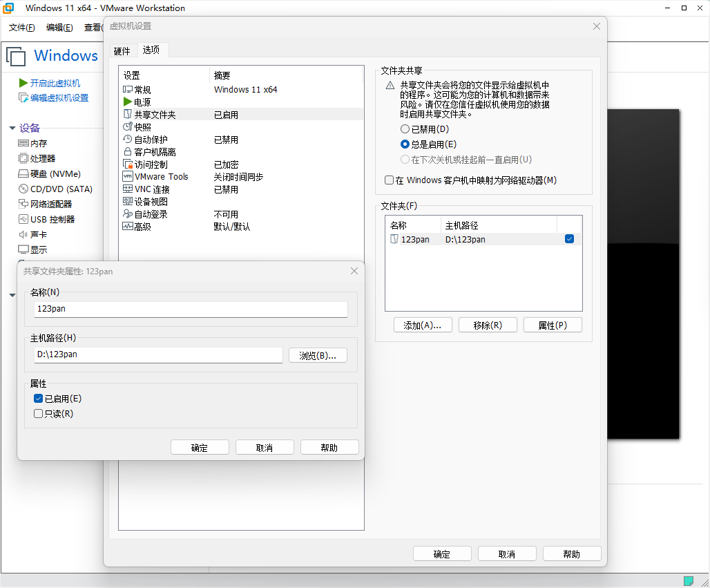710x588 pixels.
Task: Close the shared folder properties dialog
Action: pyautogui.click(x=354, y=271)
